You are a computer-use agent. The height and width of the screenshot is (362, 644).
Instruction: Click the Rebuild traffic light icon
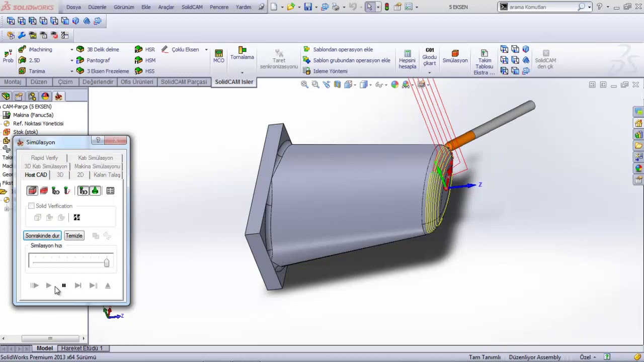coord(386,7)
